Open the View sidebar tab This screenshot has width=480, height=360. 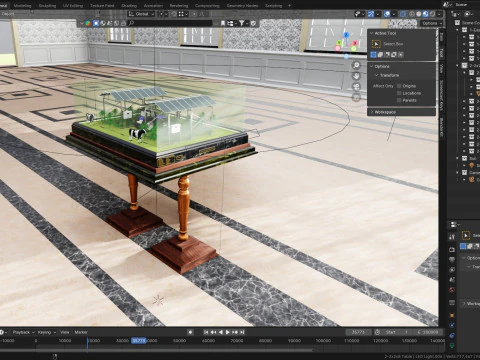441,68
